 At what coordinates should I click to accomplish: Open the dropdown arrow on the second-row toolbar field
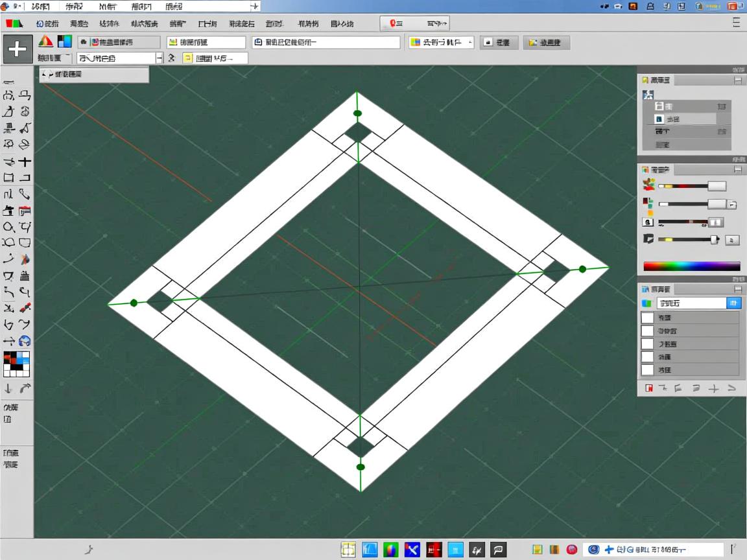[x=159, y=58]
